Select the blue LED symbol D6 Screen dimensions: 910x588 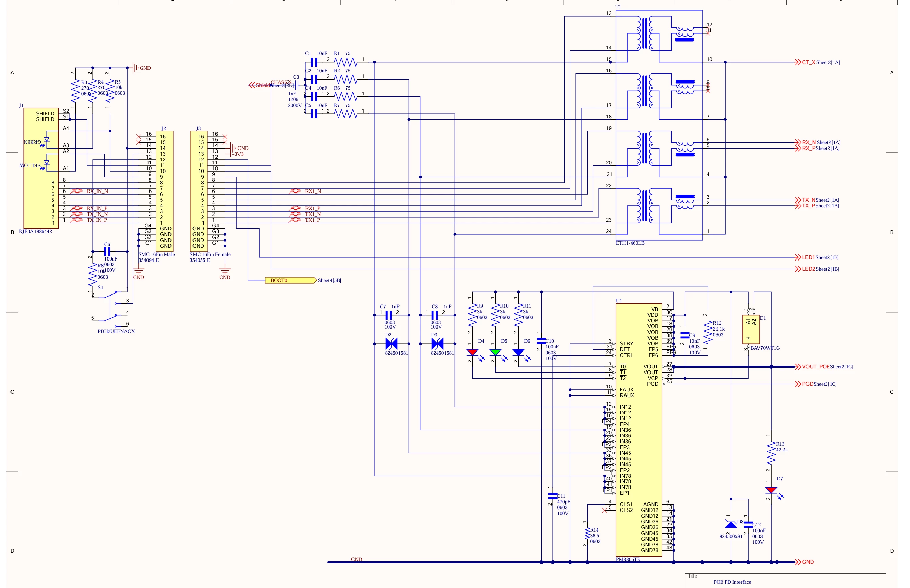[x=518, y=352]
